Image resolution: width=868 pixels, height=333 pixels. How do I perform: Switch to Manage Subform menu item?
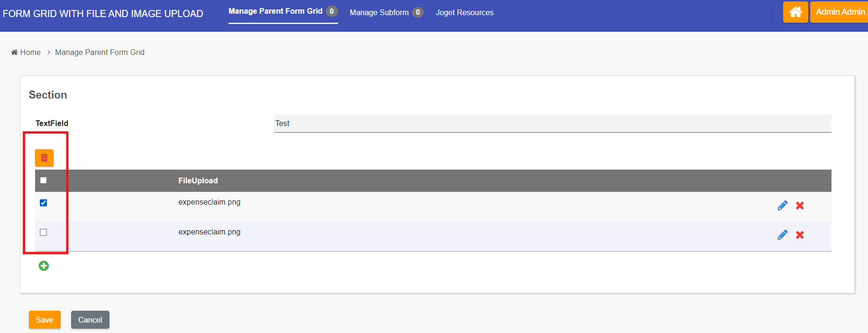(379, 12)
